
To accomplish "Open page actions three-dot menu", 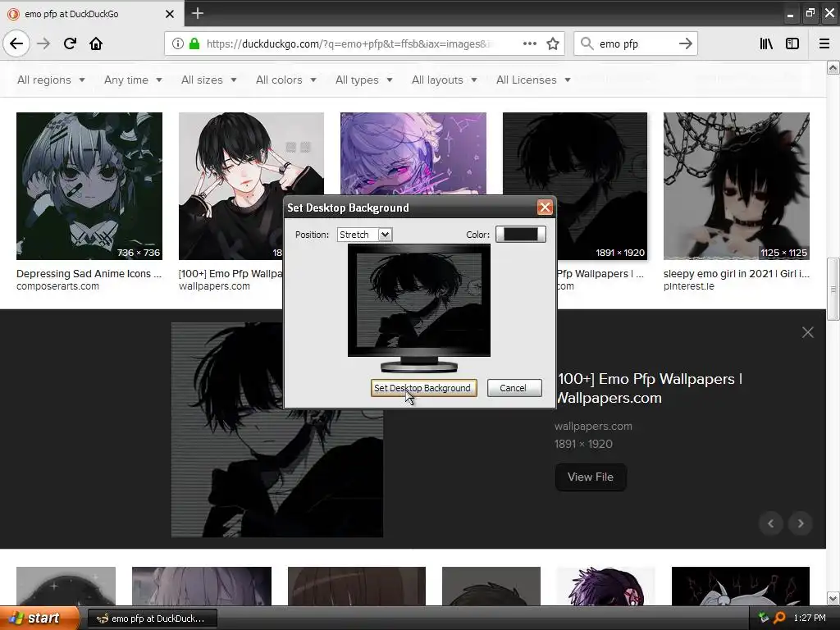I will [529, 44].
